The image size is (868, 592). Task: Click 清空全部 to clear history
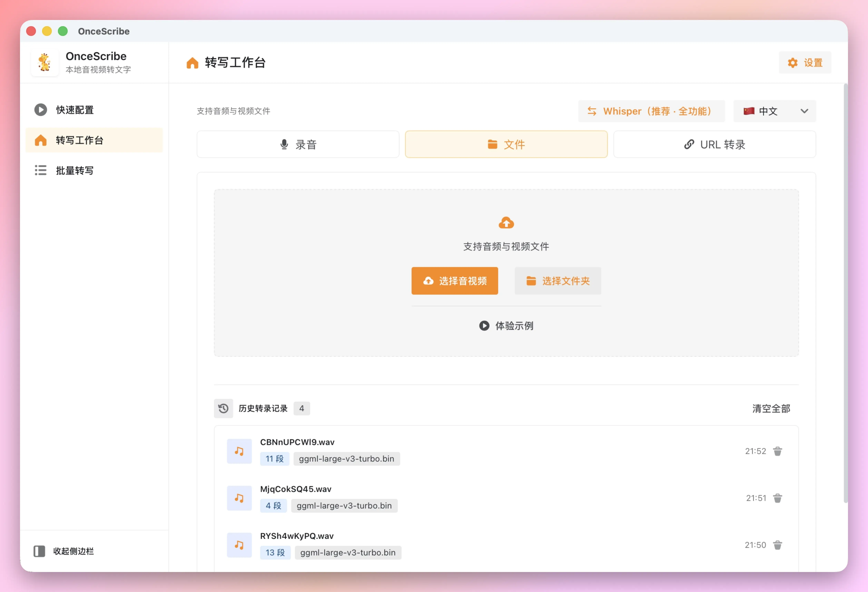pos(771,408)
